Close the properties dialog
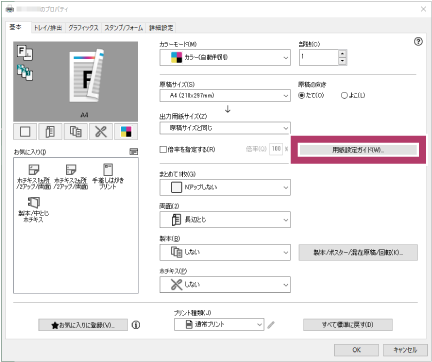Viewport: 432px width, 362px height. point(423,9)
